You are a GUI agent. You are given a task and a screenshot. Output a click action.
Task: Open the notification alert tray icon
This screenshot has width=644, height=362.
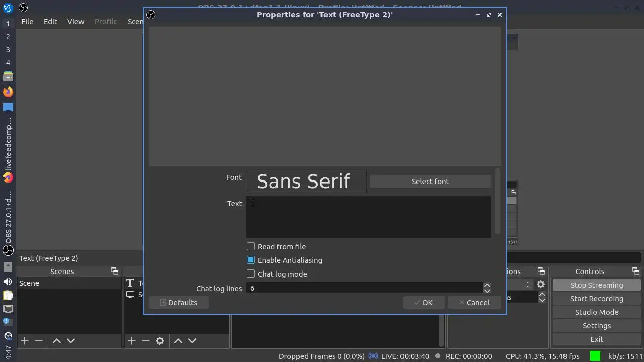[8, 321]
